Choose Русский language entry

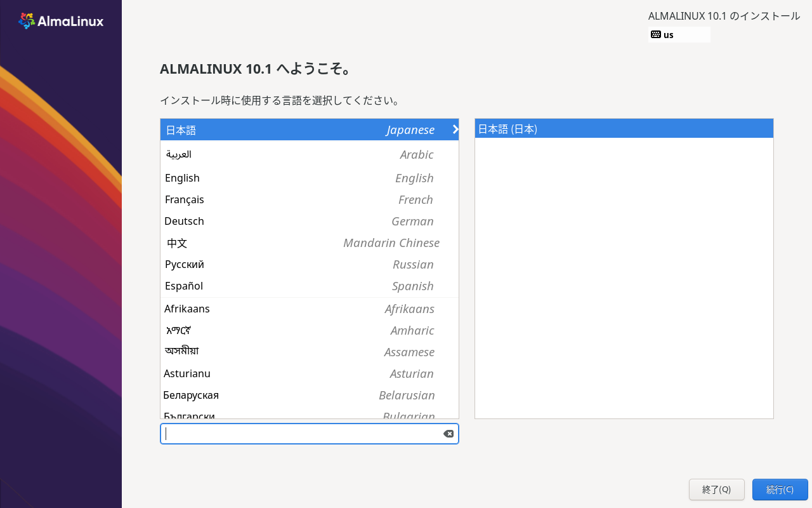309,264
